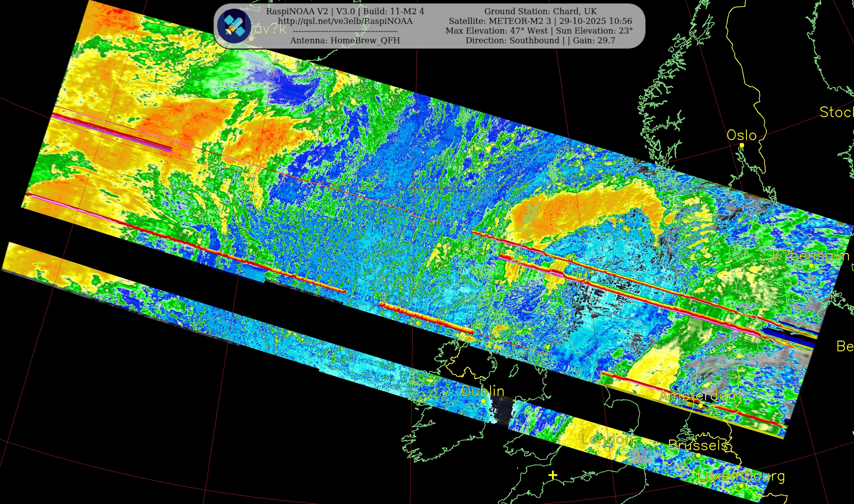Click the Oslo city marker dot

[742, 145]
